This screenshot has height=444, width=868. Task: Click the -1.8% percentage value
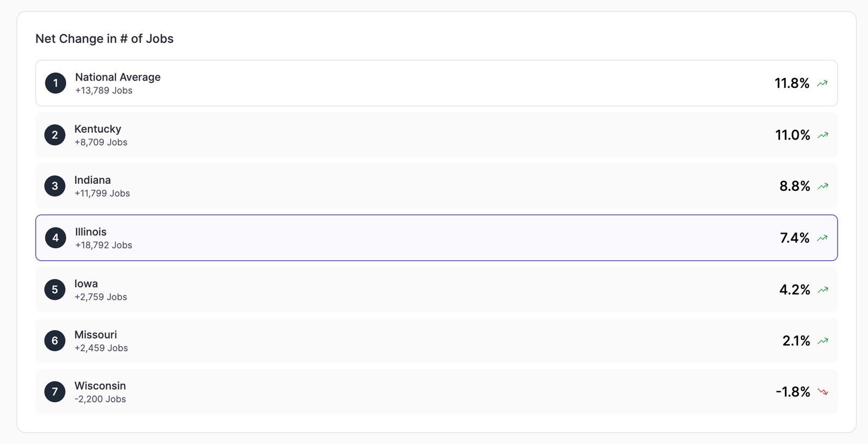793,392
